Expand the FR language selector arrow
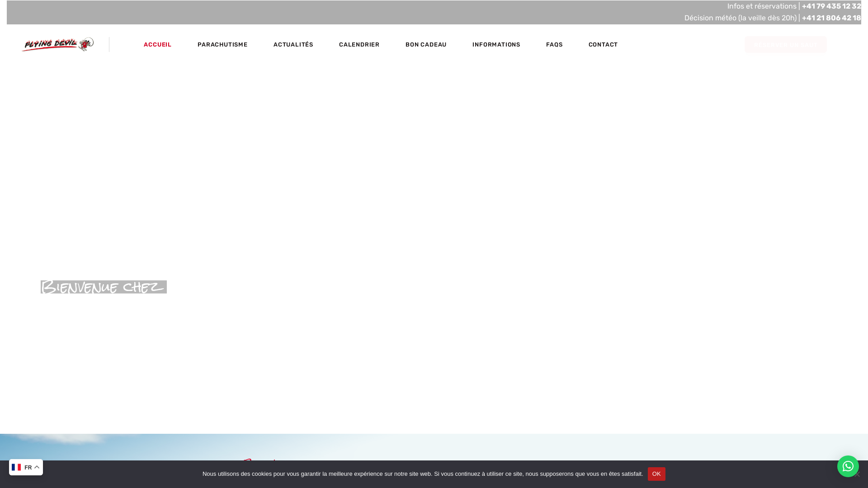Viewport: 868px width, 488px height. pos(37,467)
